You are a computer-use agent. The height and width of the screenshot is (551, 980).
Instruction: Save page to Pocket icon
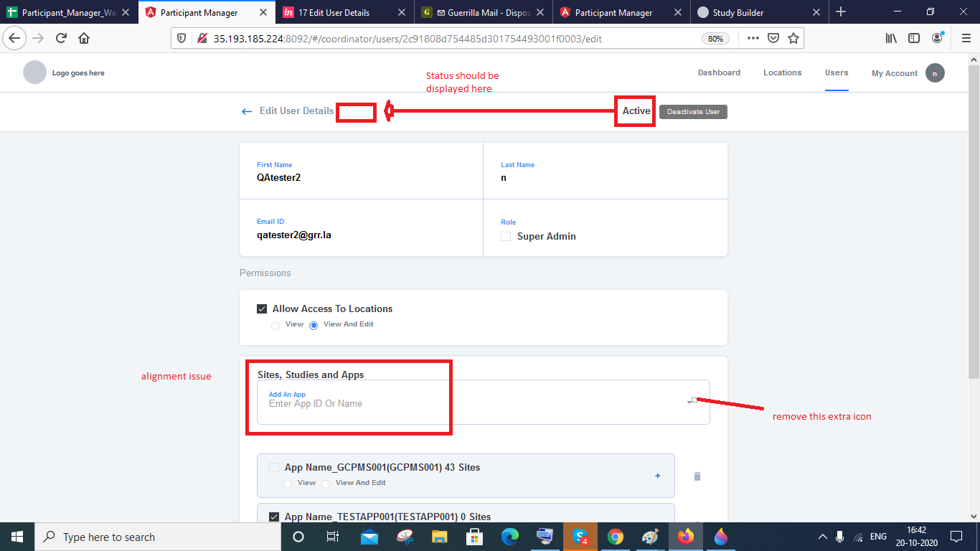pyautogui.click(x=773, y=38)
